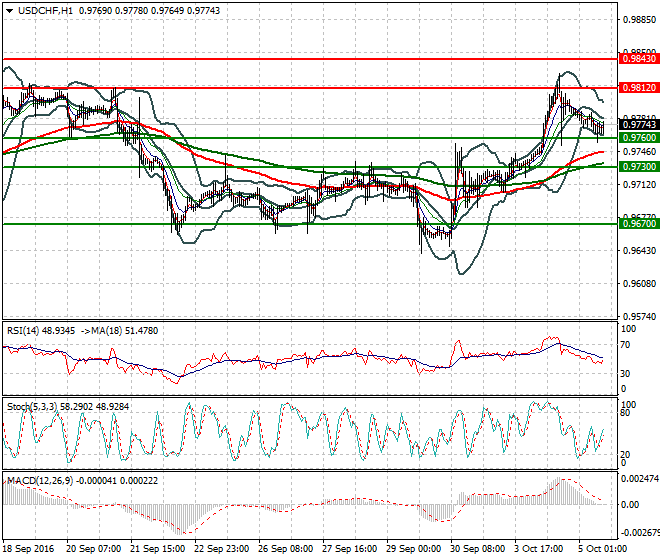Click the 5 Oct 01:00 time axis label

coord(603,549)
